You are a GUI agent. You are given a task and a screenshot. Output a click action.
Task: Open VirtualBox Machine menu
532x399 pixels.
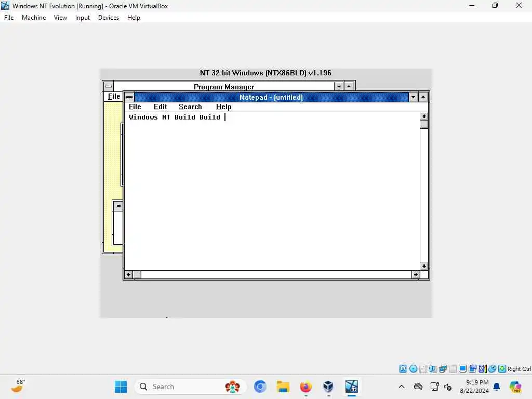pyautogui.click(x=34, y=18)
